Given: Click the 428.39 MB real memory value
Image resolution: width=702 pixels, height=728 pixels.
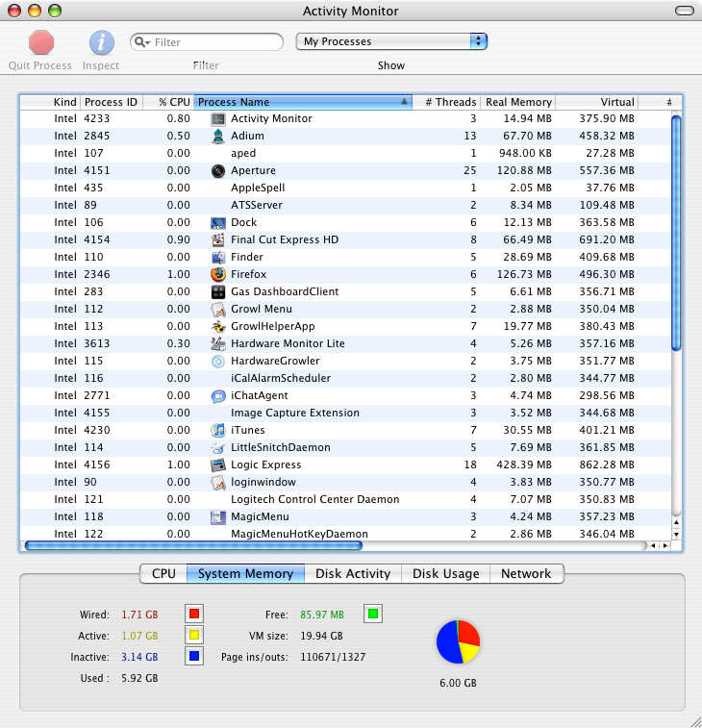Looking at the screenshot, I should pyautogui.click(x=524, y=464).
